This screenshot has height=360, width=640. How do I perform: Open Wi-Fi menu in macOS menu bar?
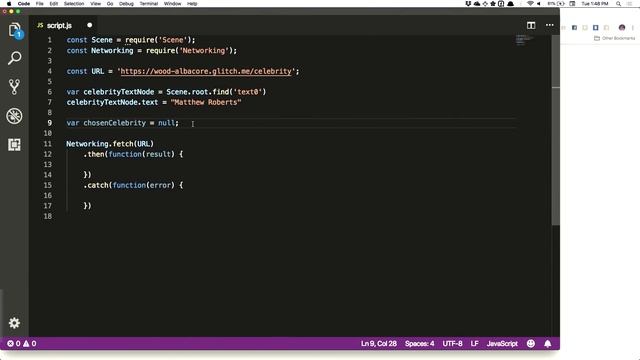coord(530,4)
